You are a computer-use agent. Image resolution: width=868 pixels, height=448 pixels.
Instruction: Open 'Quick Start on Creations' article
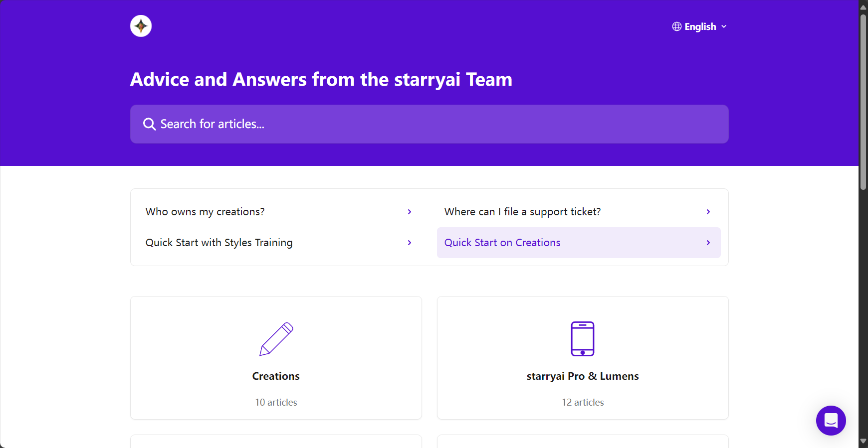579,243
